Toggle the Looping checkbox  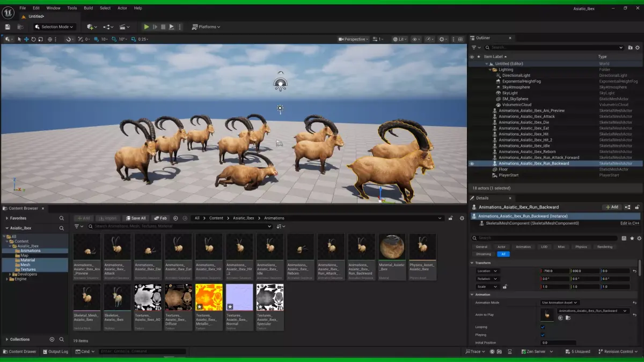pos(543,327)
